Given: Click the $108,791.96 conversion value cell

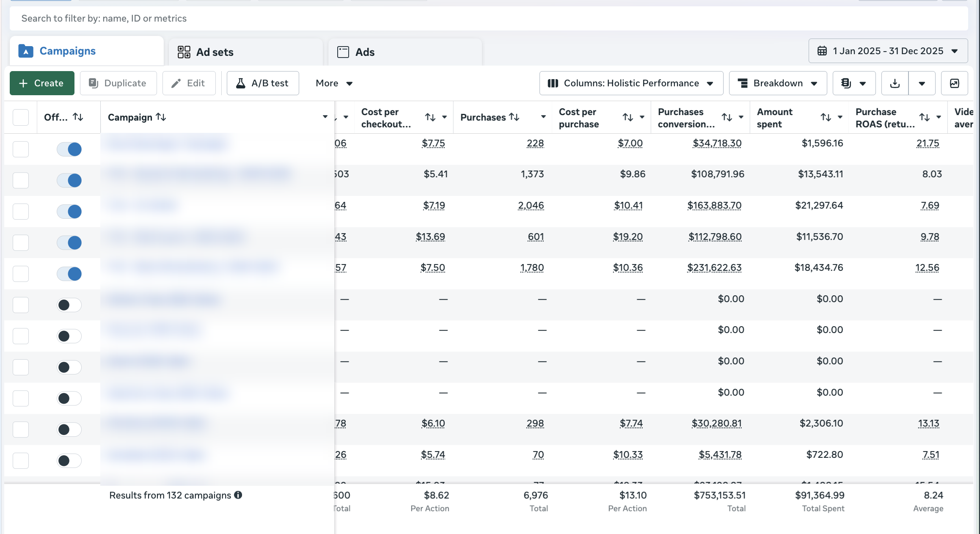Looking at the screenshot, I should click(x=718, y=174).
